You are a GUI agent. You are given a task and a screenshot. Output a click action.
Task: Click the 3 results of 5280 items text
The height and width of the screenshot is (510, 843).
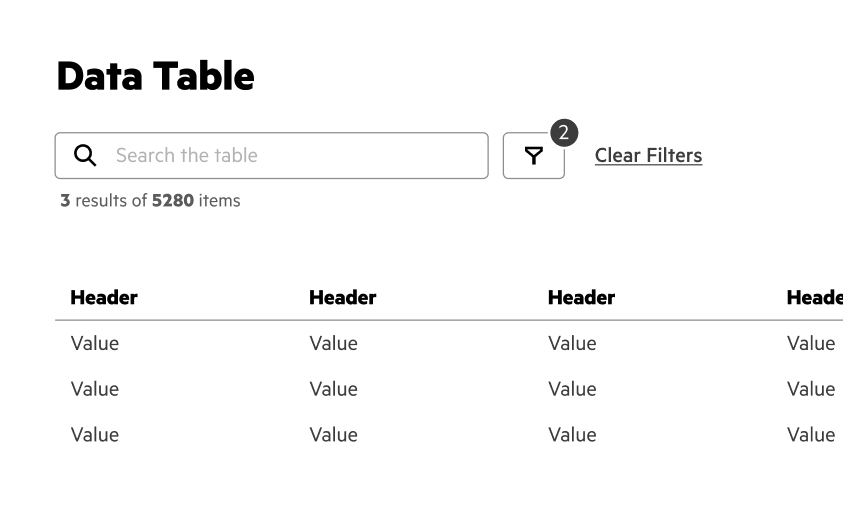[150, 200]
